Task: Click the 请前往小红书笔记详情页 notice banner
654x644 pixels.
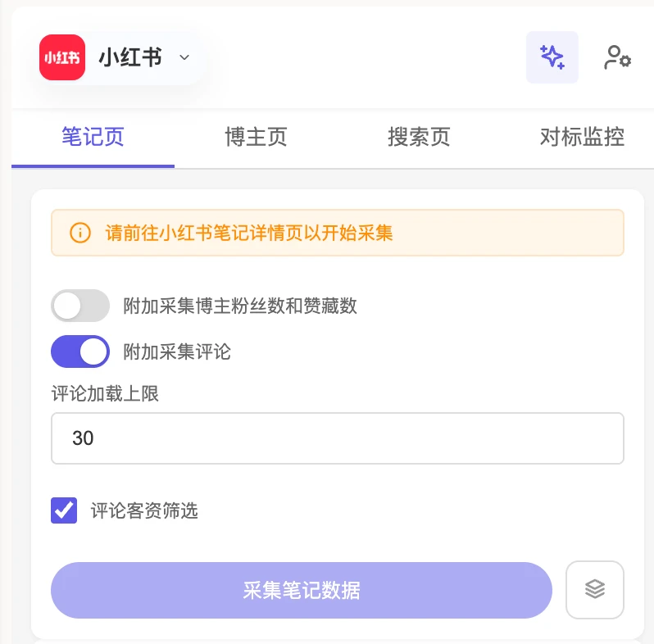Action: tap(338, 233)
